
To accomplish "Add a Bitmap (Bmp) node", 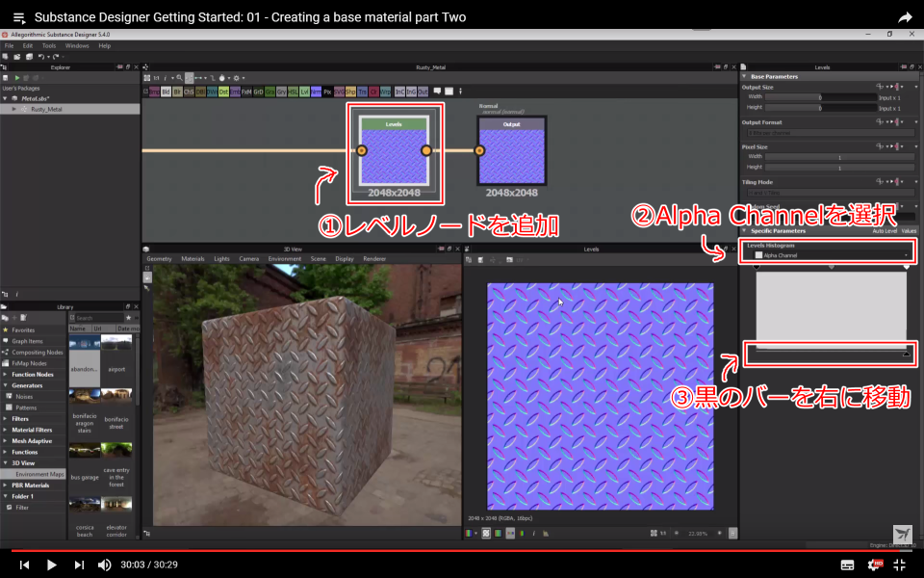I will pyautogui.click(x=154, y=92).
